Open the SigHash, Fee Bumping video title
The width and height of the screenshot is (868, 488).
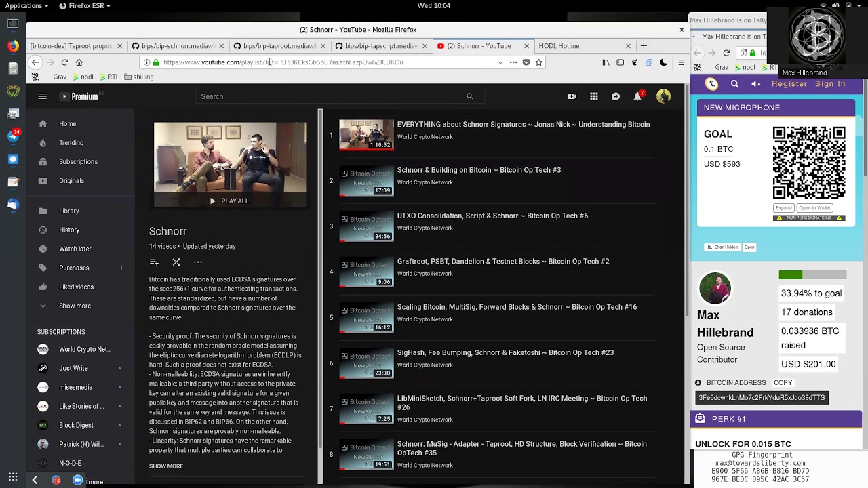505,353
